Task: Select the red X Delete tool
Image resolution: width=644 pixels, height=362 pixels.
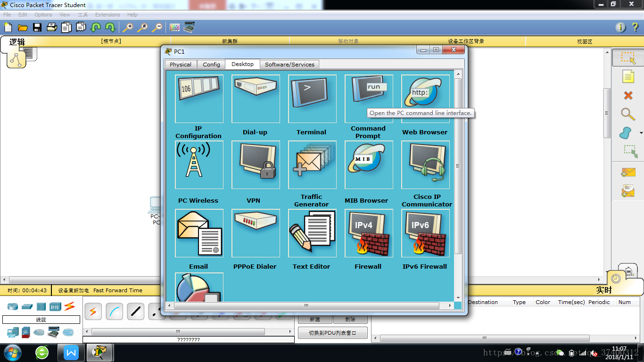Action: click(x=628, y=96)
